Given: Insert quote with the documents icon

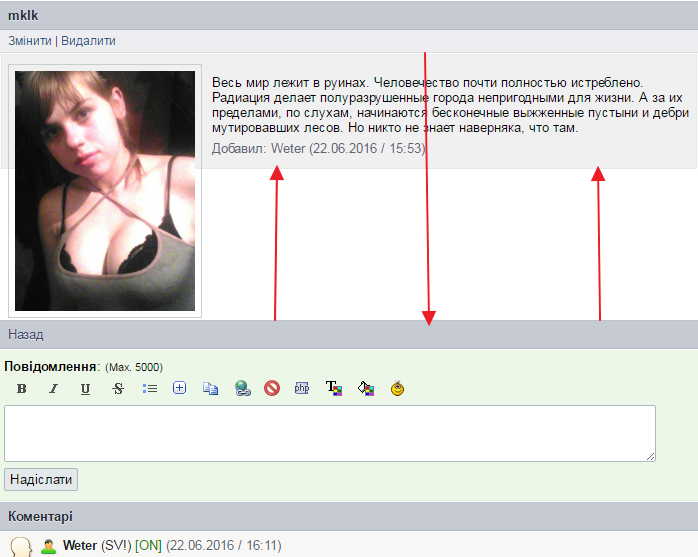Looking at the screenshot, I should pos(211,389).
